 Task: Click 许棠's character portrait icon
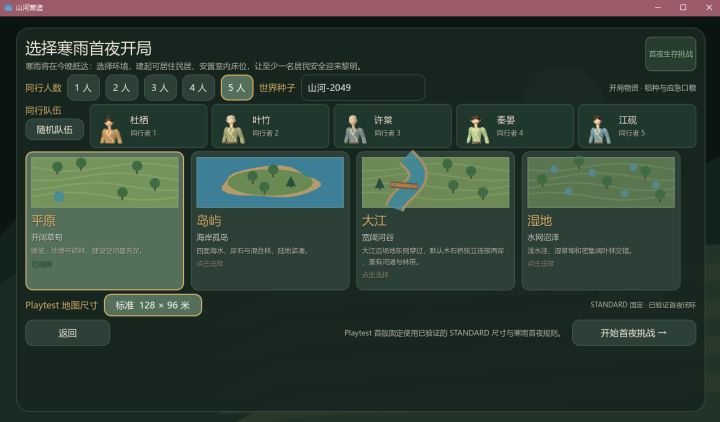coord(355,130)
